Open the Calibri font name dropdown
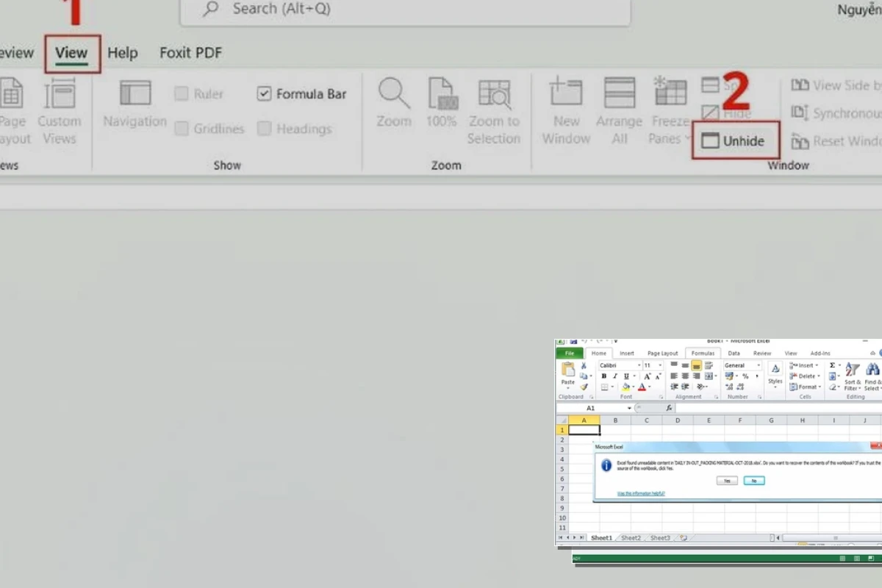The height and width of the screenshot is (588, 882). point(639,365)
